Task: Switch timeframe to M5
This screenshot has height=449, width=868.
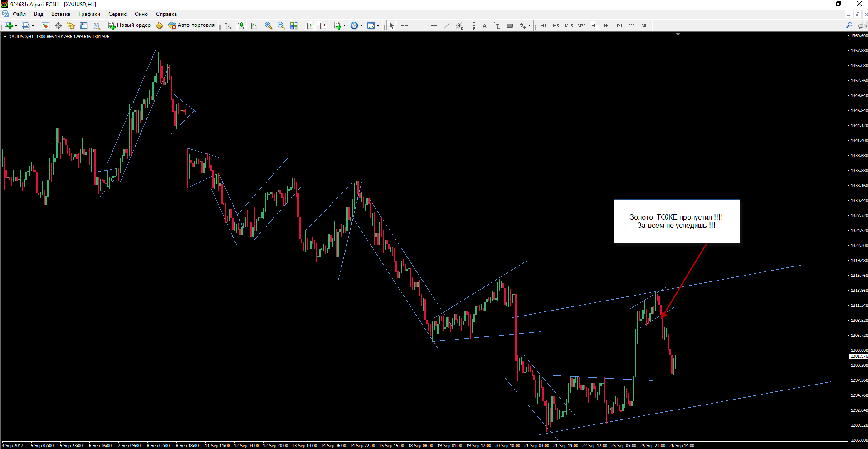Action: click(556, 25)
